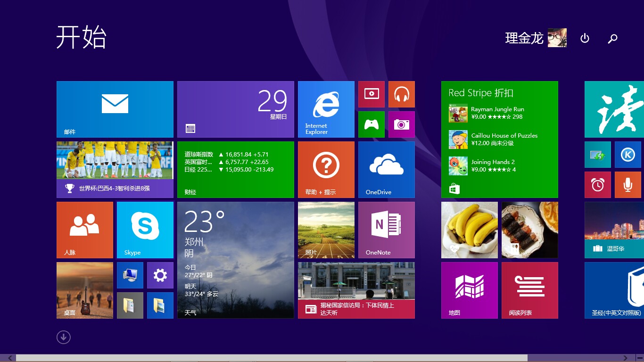The height and width of the screenshot is (362, 644).
Task: Click the user avatar picture
Action: click(x=557, y=38)
